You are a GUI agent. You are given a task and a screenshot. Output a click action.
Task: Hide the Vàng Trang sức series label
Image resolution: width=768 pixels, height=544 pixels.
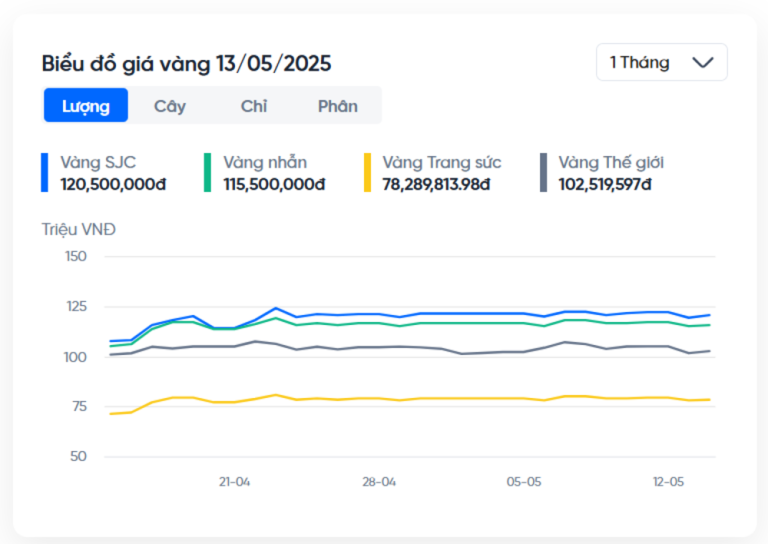(x=441, y=162)
